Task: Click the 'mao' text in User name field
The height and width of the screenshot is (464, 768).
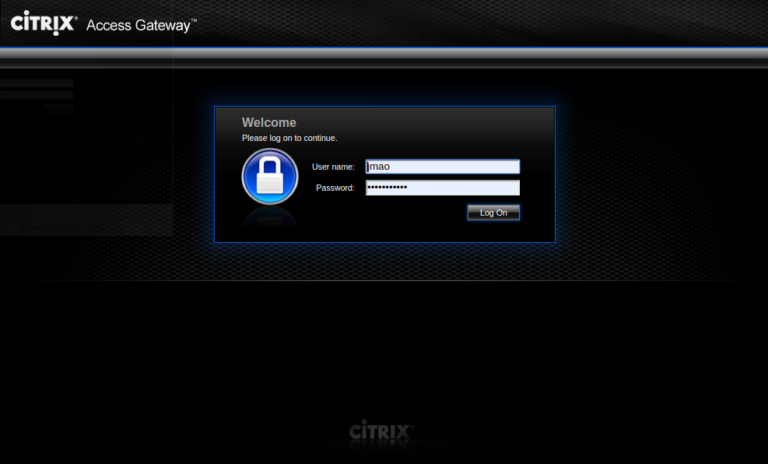Action: coord(379,167)
